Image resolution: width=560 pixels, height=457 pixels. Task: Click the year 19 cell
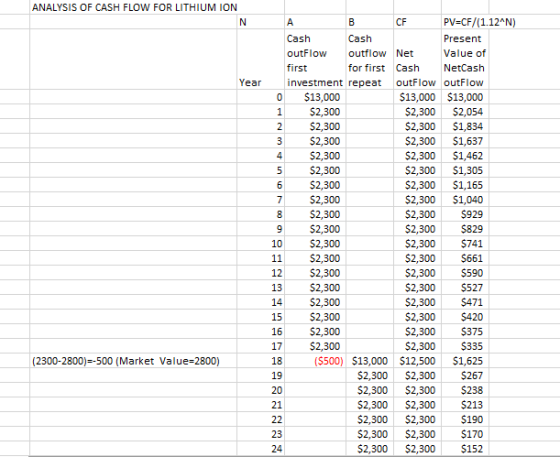coord(261,375)
